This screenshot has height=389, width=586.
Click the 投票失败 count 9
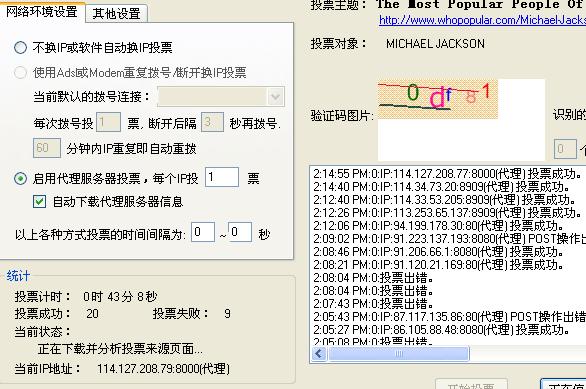click(227, 314)
